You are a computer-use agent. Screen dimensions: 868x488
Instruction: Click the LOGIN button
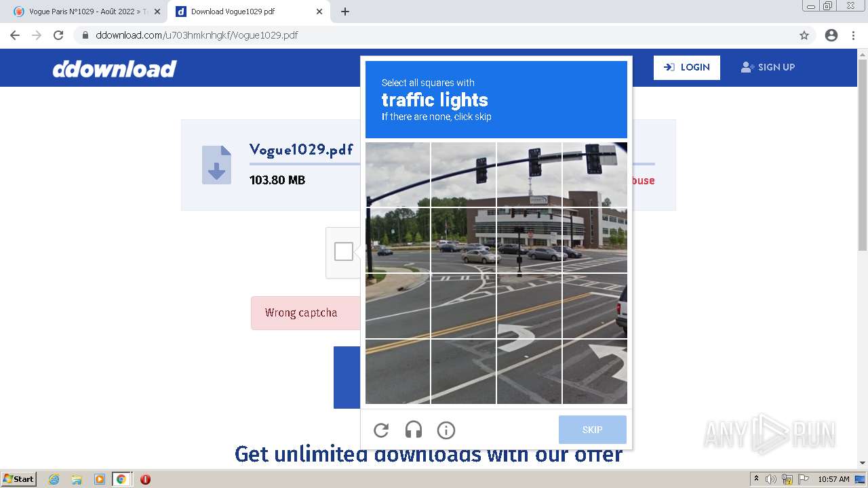tap(687, 67)
